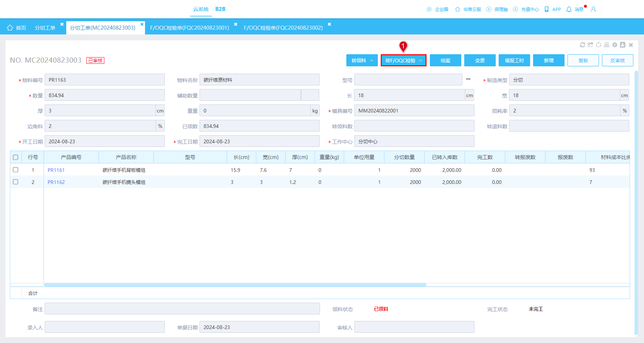Click the share/export arrow icon
This screenshot has width=644, height=343.
pyautogui.click(x=591, y=45)
